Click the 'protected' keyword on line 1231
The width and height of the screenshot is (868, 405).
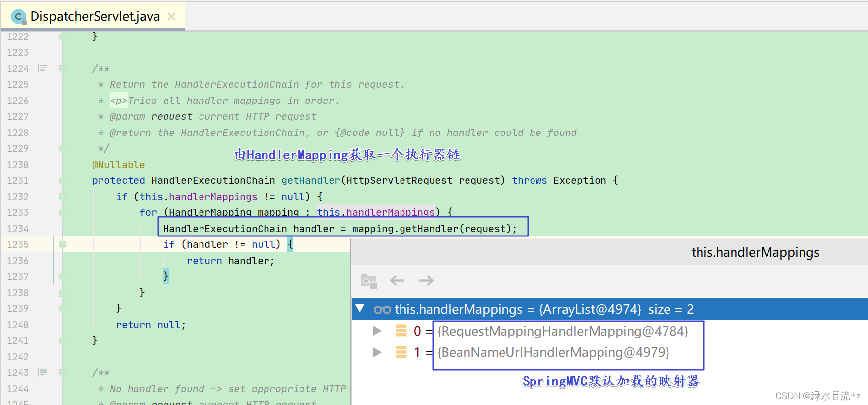pyautogui.click(x=118, y=181)
